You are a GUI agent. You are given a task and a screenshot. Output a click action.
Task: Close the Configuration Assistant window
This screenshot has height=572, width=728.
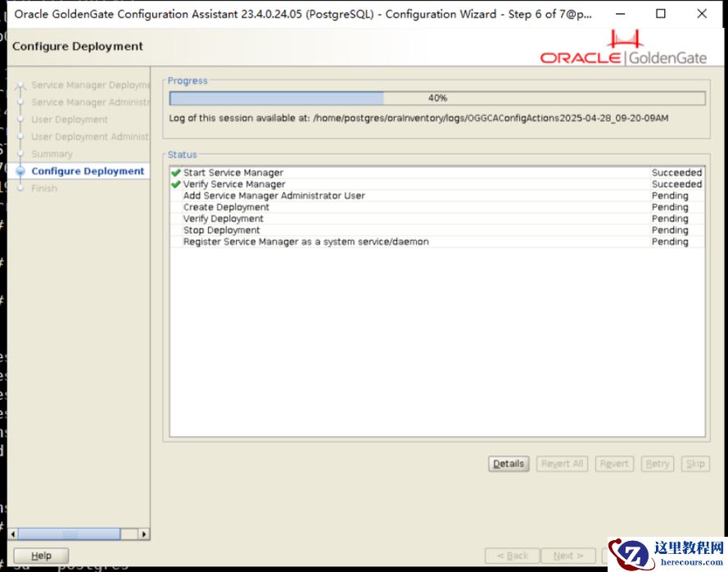[702, 14]
